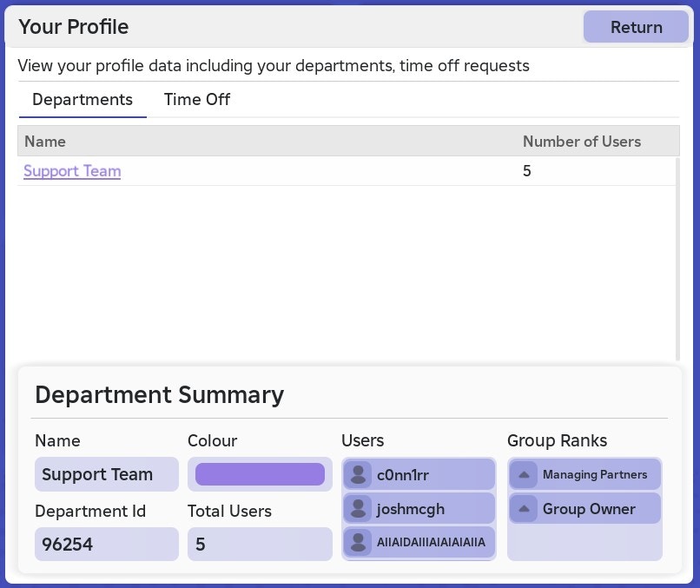Open the Support Team department link
The height and width of the screenshot is (588, 700).
(x=72, y=171)
